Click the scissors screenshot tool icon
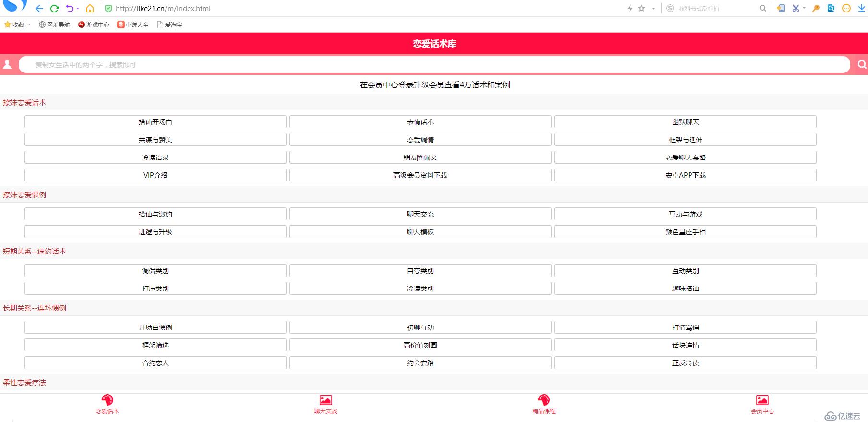Viewport: 868px width, 422px height. tap(796, 8)
